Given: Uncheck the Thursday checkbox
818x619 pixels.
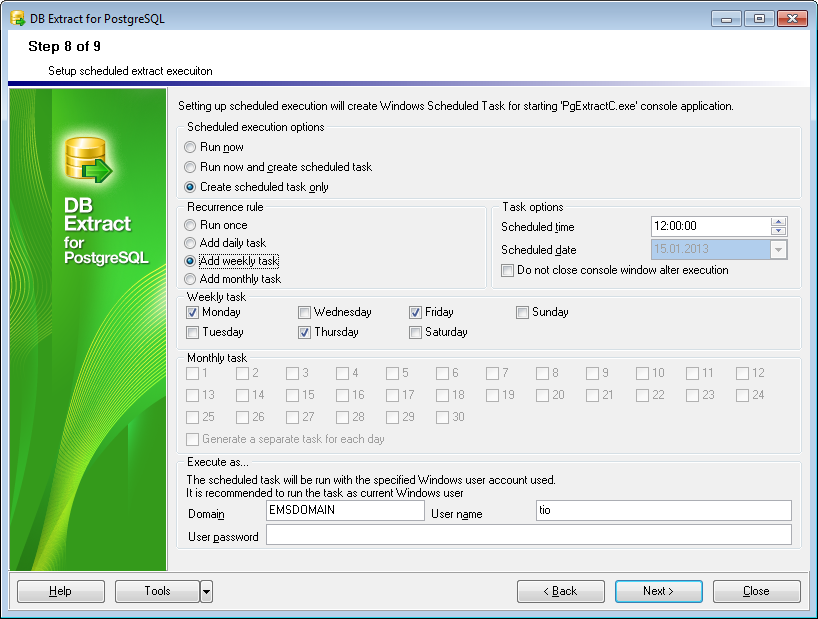Looking at the screenshot, I should (304, 332).
